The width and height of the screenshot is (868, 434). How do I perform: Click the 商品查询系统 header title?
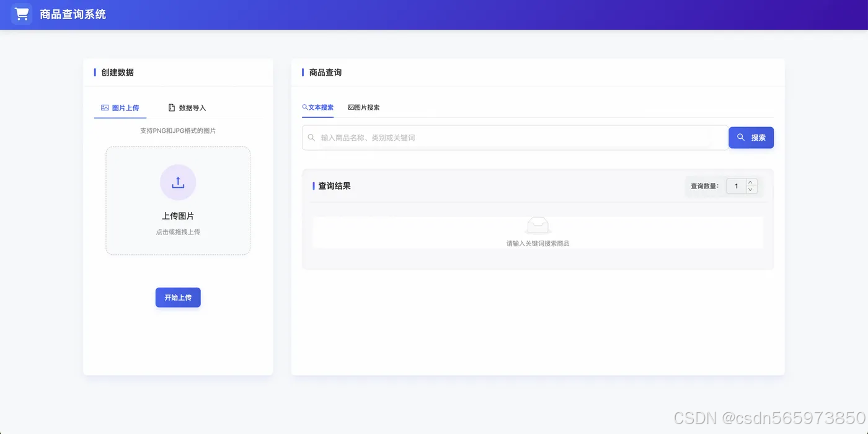73,14
